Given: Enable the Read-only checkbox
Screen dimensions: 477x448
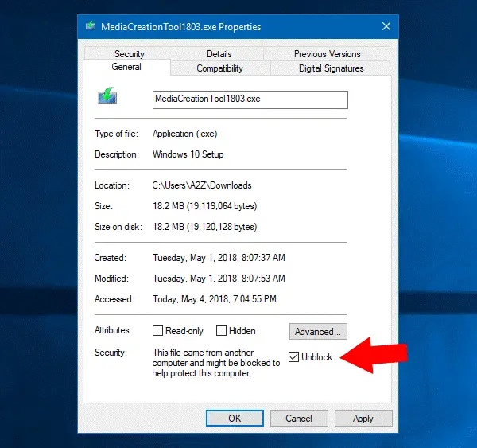Looking at the screenshot, I should coord(157,331).
